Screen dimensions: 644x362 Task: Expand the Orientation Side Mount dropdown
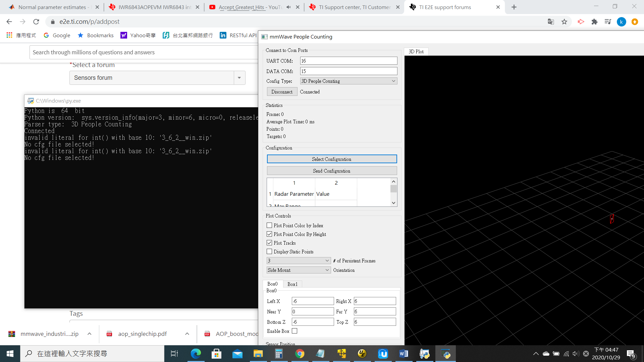[299, 270]
